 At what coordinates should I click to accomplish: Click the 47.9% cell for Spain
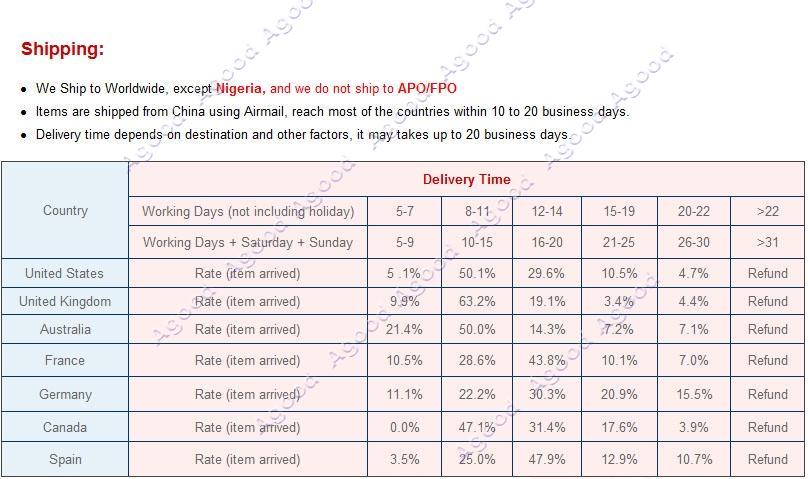[x=547, y=459]
